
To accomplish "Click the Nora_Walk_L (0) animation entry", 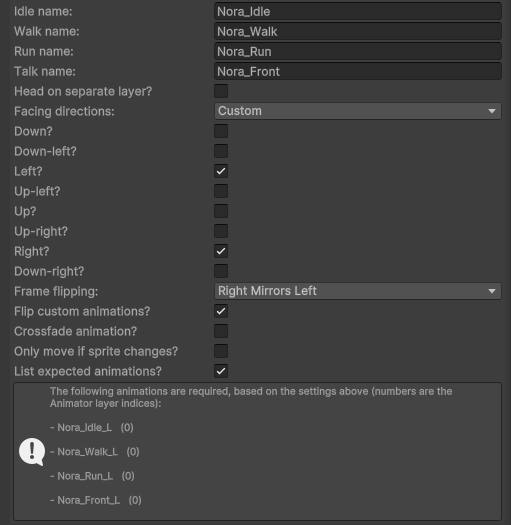I will [95, 452].
